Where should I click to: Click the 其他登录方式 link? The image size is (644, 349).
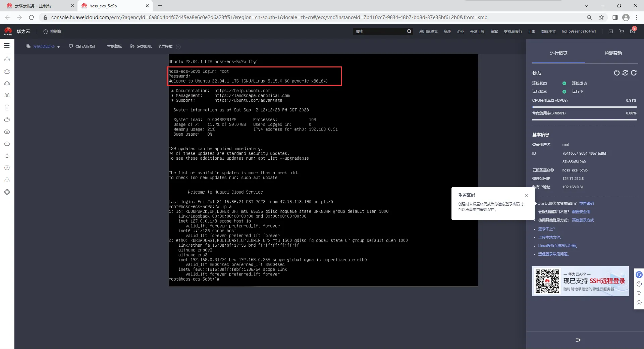(583, 220)
